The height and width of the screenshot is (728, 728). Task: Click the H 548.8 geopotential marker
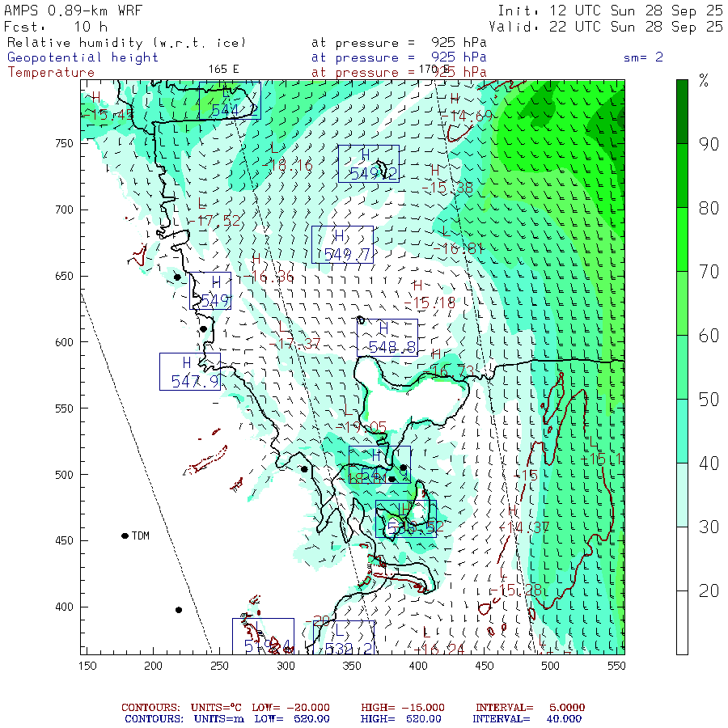tap(387, 338)
